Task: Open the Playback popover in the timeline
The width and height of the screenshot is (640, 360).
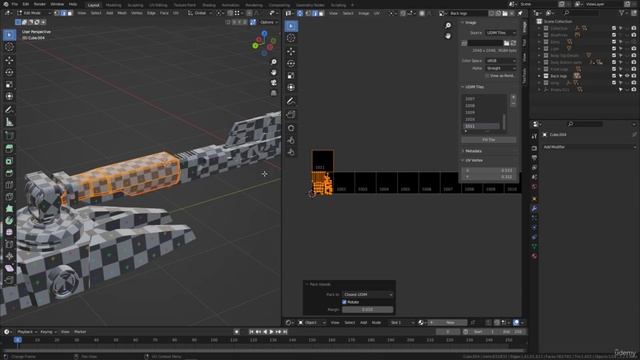Action: point(27,332)
